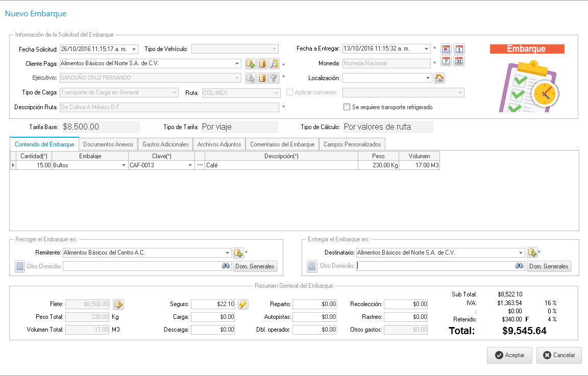This screenshot has width=588, height=376.
Task: Click the edit Flete note icon
Action: pyautogui.click(x=118, y=305)
